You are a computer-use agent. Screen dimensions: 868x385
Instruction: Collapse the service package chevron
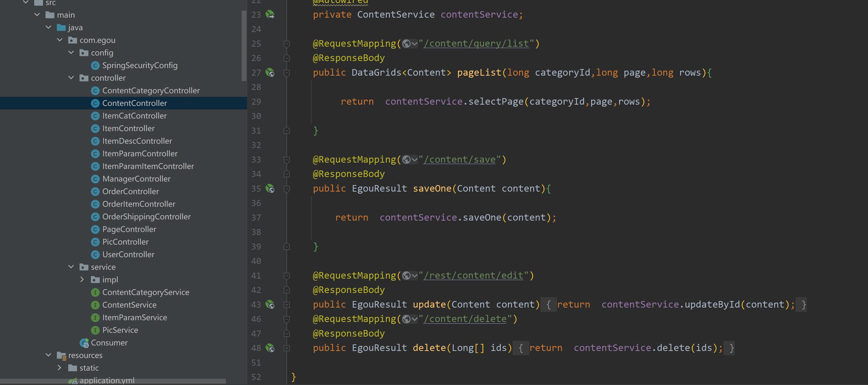(x=71, y=267)
